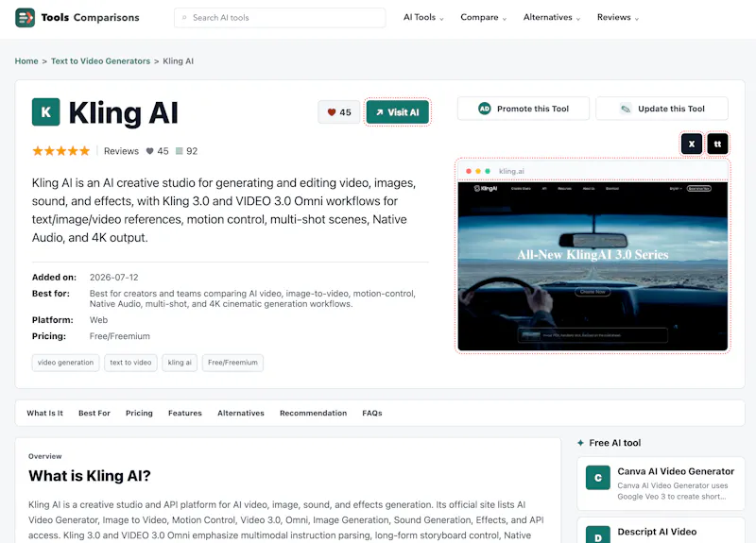Switch to the Features section tab
Image resolution: width=756 pixels, height=543 pixels.
(185, 413)
